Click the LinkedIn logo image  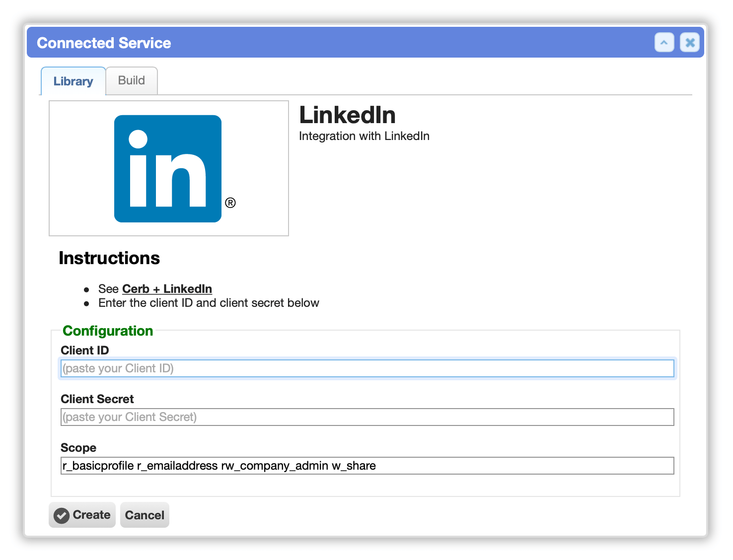click(x=169, y=168)
